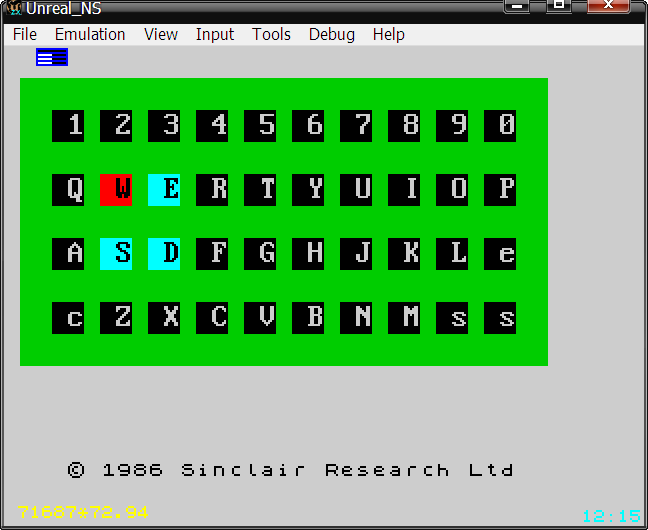Select the 0 key tile

[500, 126]
